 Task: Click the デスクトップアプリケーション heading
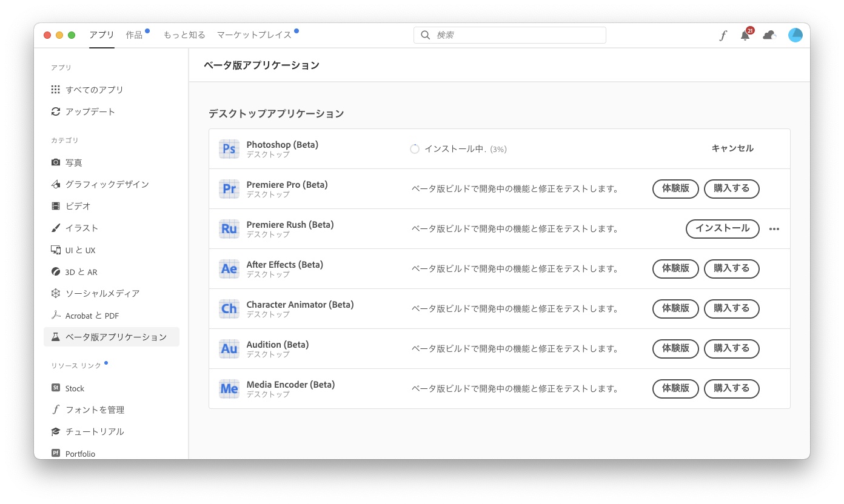[x=276, y=113]
